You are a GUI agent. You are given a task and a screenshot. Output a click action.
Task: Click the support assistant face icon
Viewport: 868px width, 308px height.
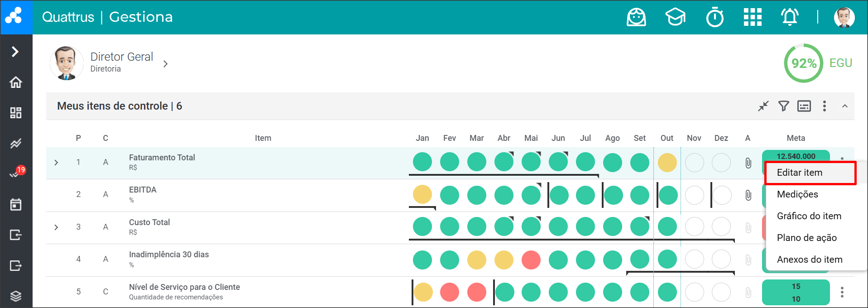click(636, 18)
